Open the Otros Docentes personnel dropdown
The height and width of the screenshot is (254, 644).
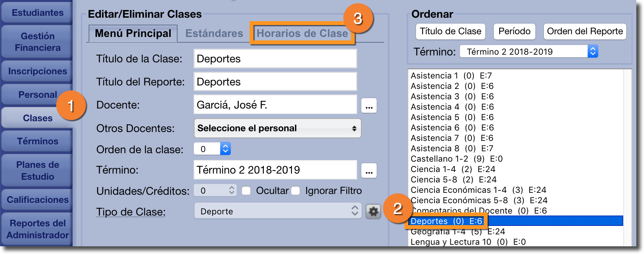click(277, 128)
